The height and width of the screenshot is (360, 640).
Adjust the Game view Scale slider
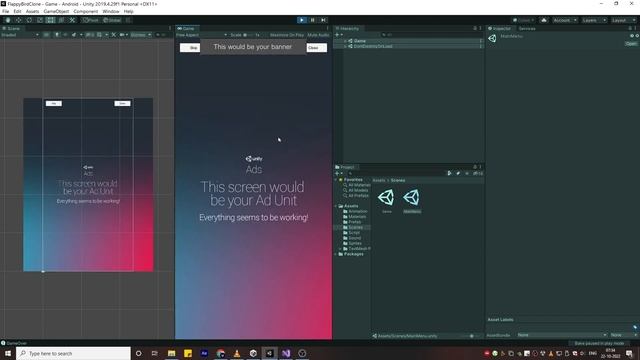pos(249,35)
